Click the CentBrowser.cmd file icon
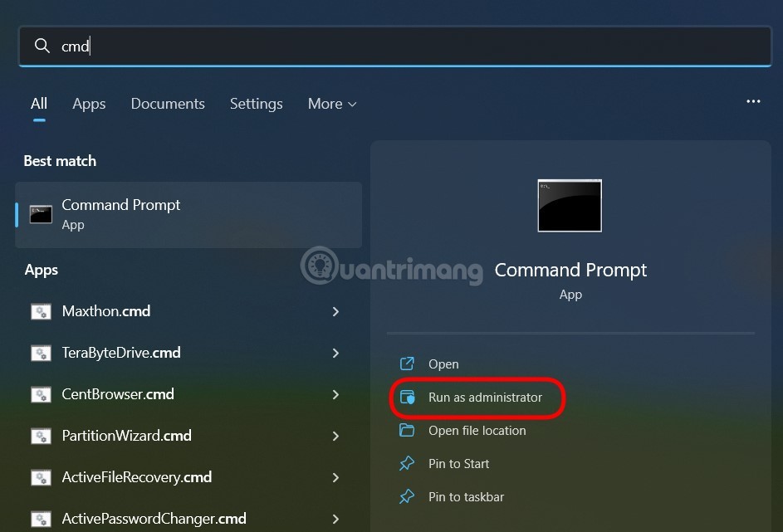 point(41,395)
